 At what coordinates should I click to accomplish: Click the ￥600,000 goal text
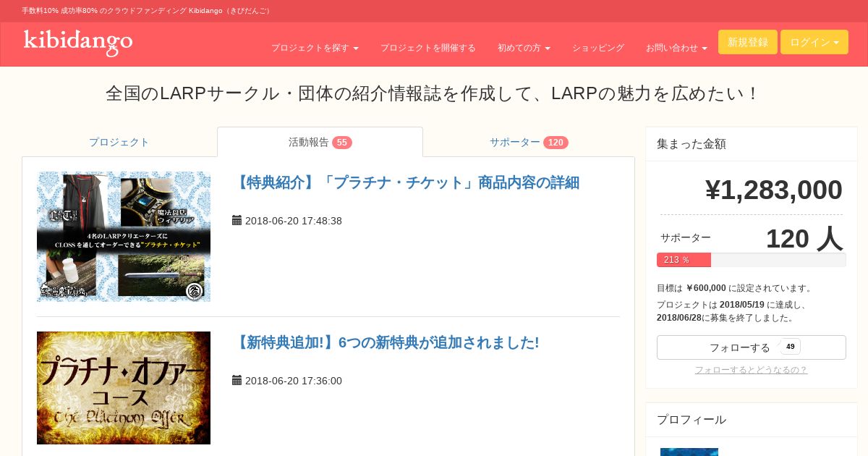point(706,288)
